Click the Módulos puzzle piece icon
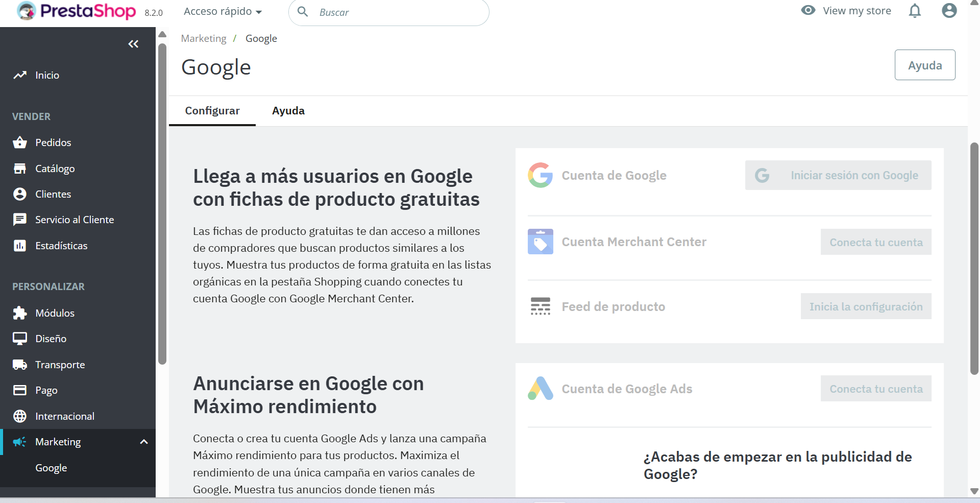 pos(20,313)
